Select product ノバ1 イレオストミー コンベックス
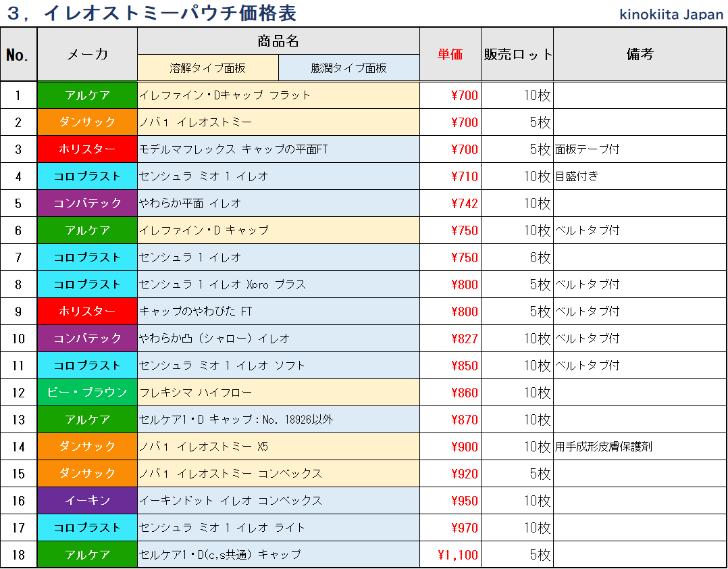Screen dimensions: 728x569 (278, 473)
